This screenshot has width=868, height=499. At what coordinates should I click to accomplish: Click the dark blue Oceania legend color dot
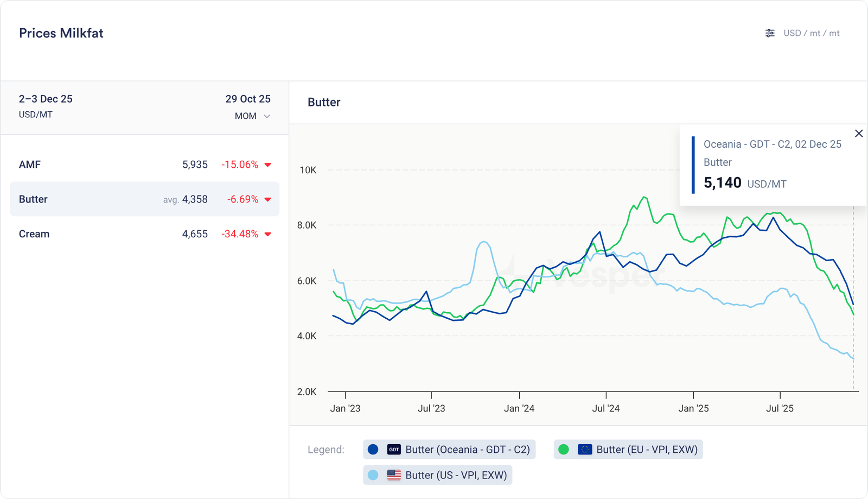(373, 450)
